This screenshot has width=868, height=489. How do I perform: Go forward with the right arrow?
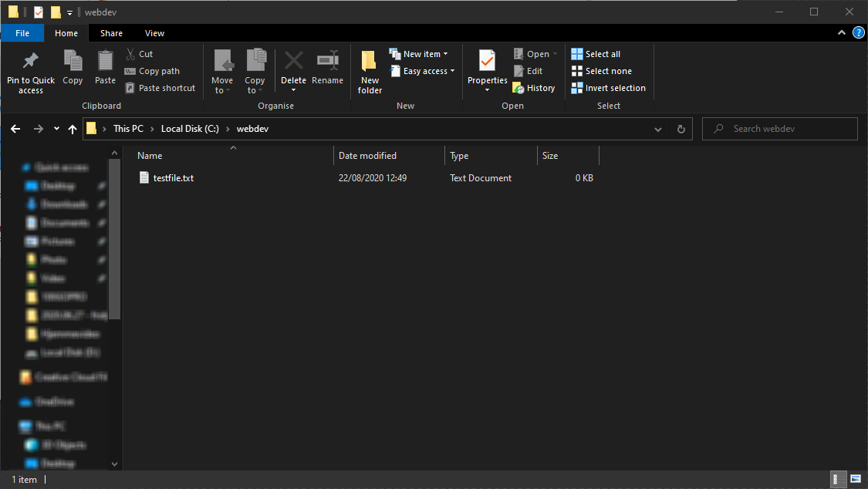(39, 129)
